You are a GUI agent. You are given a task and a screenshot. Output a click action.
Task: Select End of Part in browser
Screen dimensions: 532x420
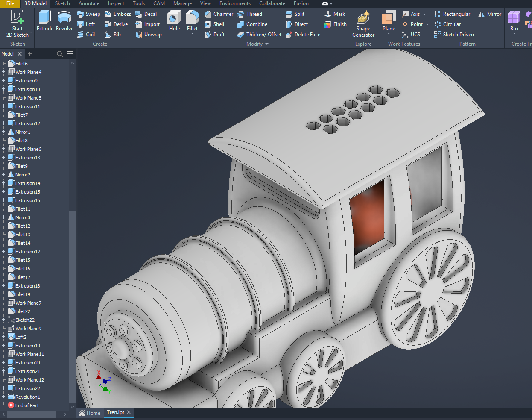click(26, 405)
